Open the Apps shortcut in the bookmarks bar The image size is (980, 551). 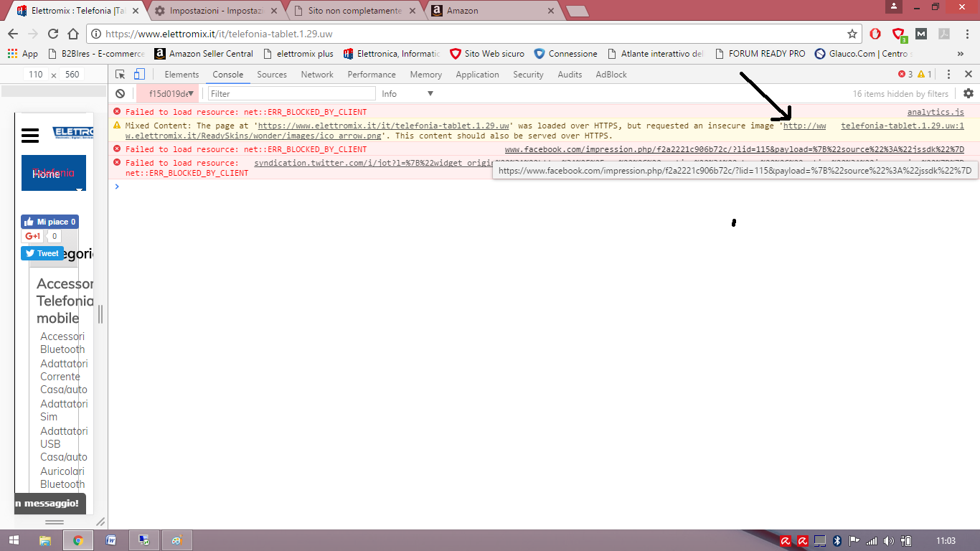22,54
